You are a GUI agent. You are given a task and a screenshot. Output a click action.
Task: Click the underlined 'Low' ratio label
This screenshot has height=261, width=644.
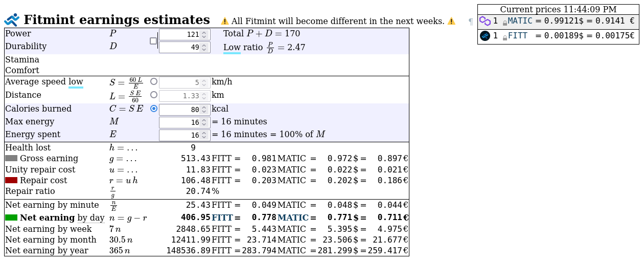click(x=232, y=48)
